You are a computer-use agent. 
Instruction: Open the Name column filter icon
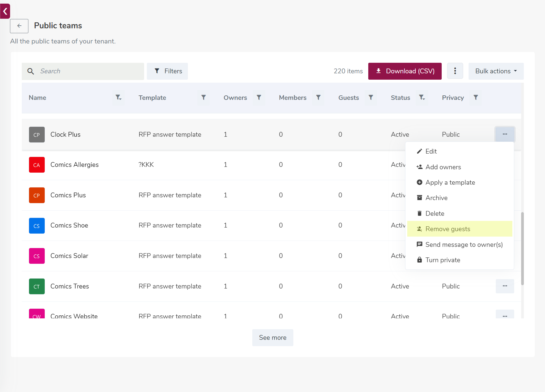click(118, 97)
